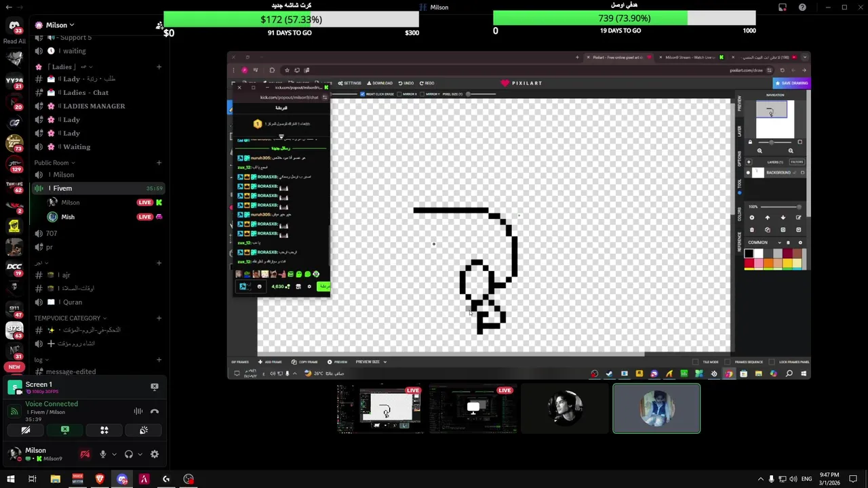Switch to the Pixilart browser tab

(x=618, y=58)
